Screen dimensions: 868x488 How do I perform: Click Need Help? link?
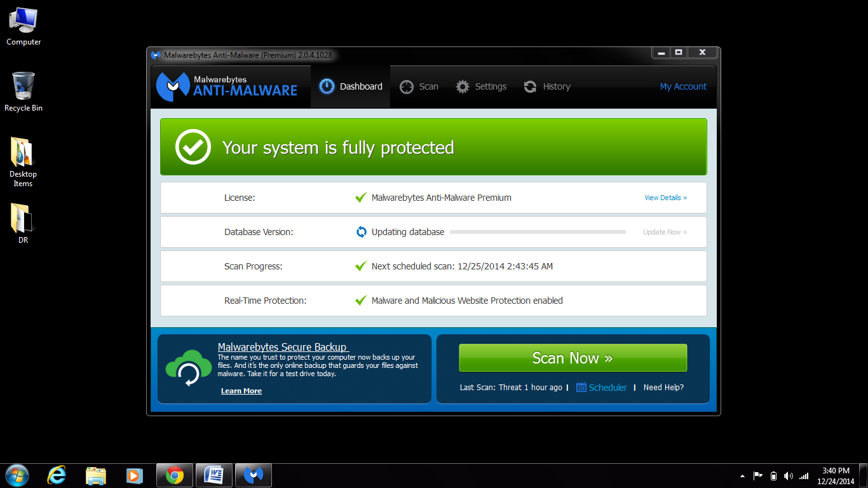tap(663, 388)
